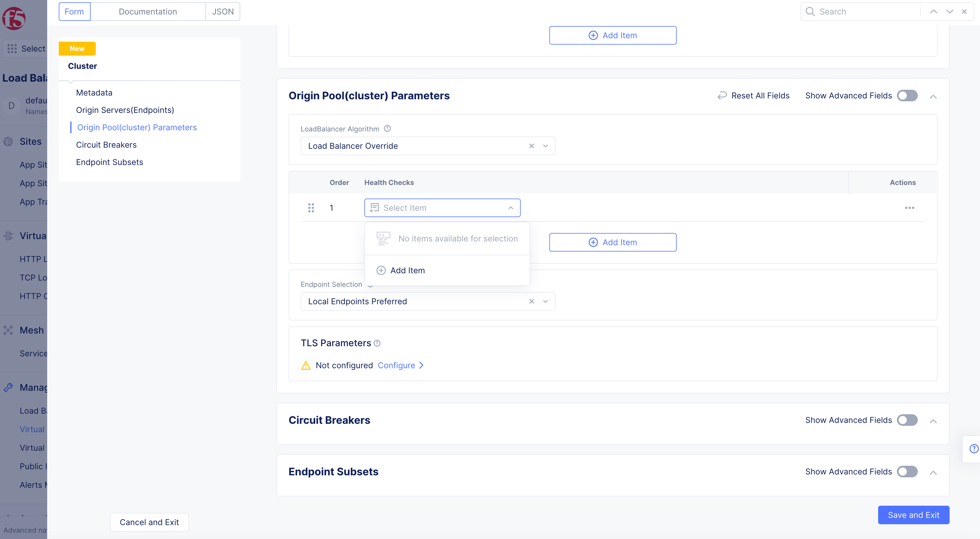
Task: Switch to the JSON tab
Action: (223, 11)
